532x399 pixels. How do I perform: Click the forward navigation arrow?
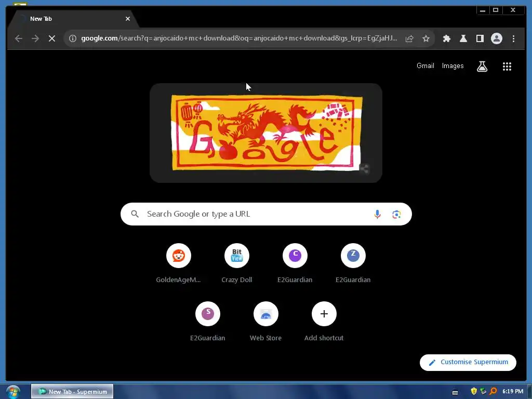tap(35, 38)
